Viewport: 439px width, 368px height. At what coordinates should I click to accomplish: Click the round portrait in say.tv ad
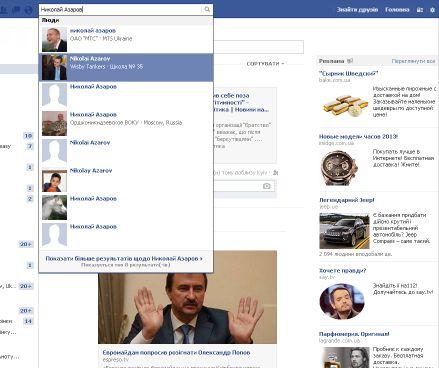click(x=342, y=301)
